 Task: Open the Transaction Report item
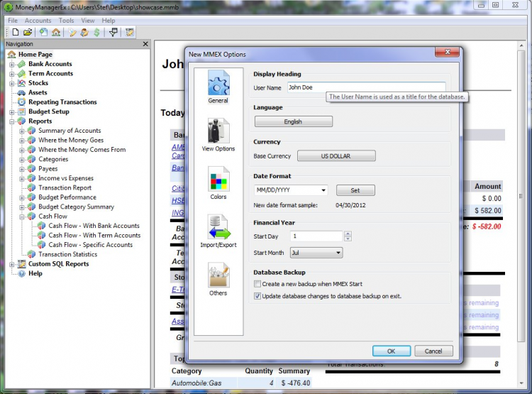pos(65,187)
